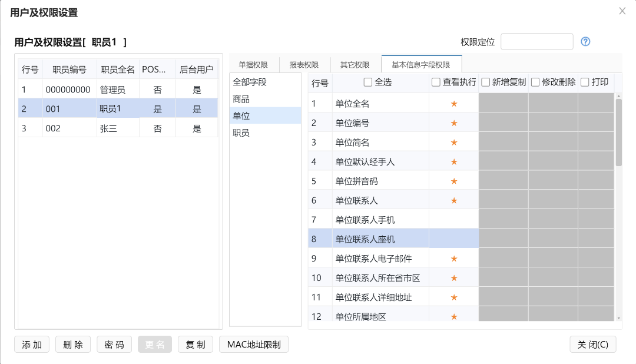Toggle the star for 单位所属地区
636x364 pixels.
pos(453,316)
